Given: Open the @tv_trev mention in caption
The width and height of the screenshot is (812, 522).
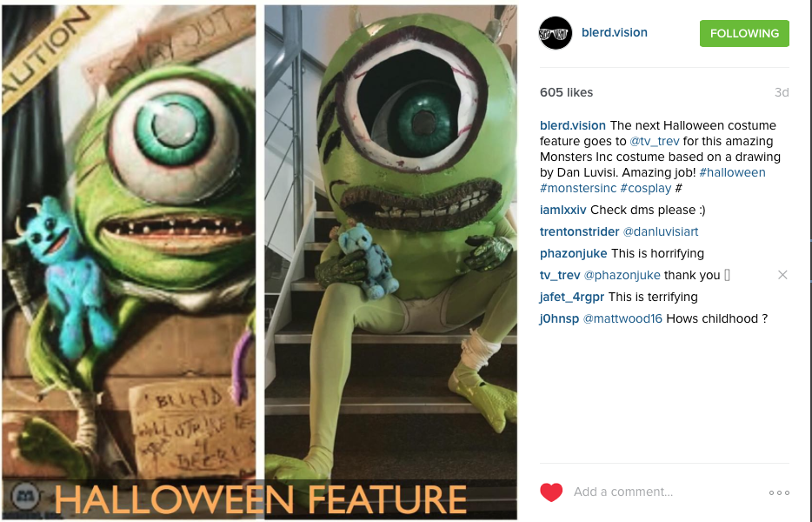Looking at the screenshot, I should coord(654,141).
